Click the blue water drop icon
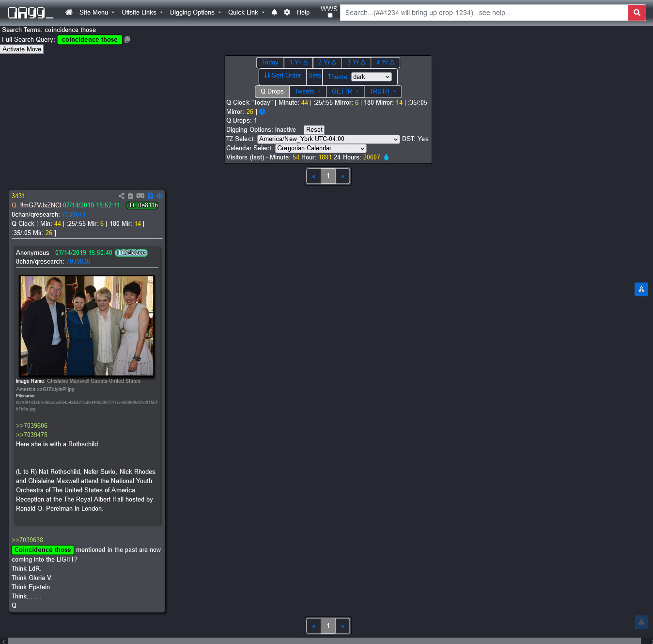 tap(386, 157)
